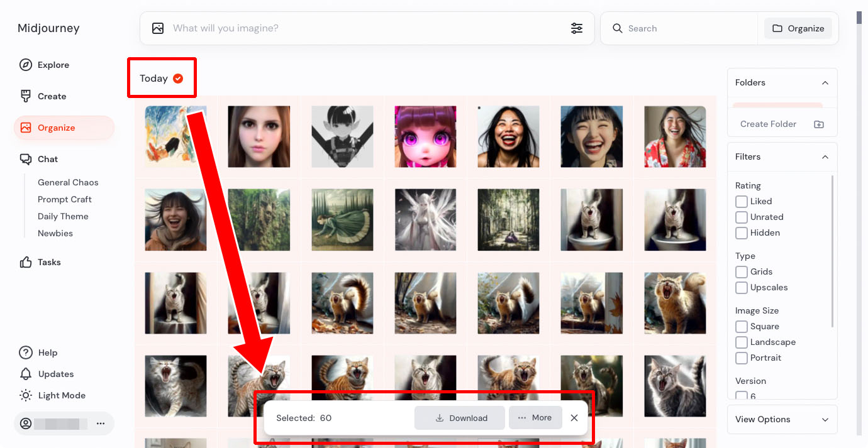Click the 'Selected: 60' count text
Screen dimensions: 868x448
pyautogui.click(x=304, y=418)
